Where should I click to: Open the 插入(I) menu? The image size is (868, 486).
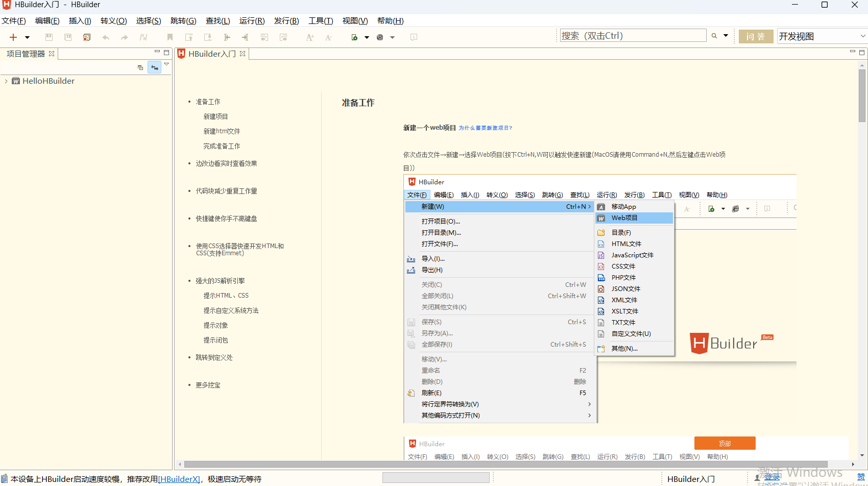pyautogui.click(x=80, y=21)
